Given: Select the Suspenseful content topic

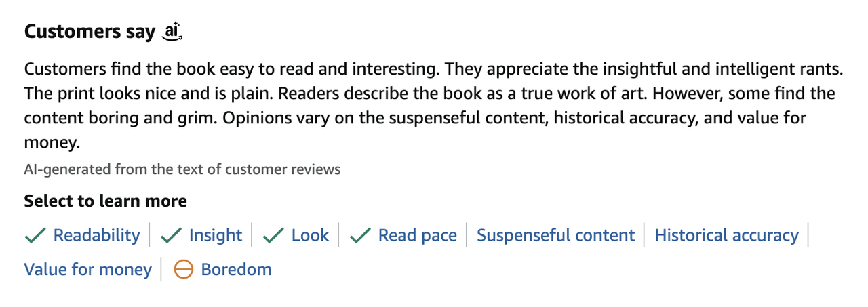Looking at the screenshot, I should coord(555,235).
